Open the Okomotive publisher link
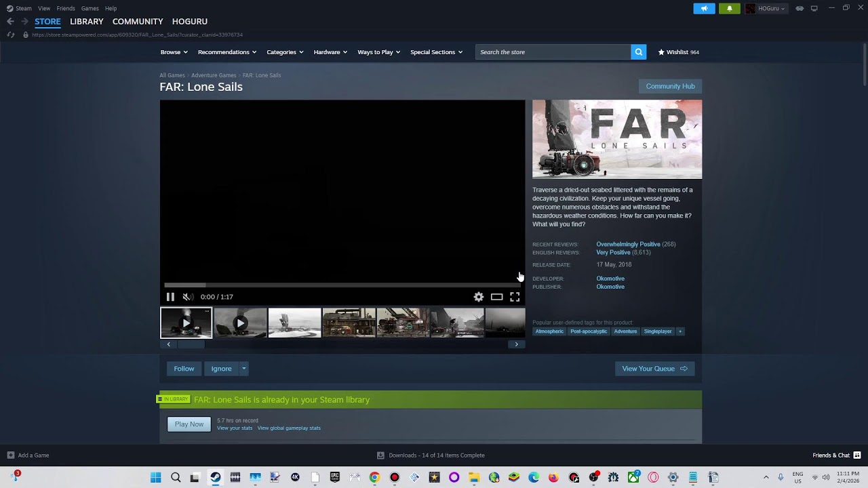 tap(610, 287)
